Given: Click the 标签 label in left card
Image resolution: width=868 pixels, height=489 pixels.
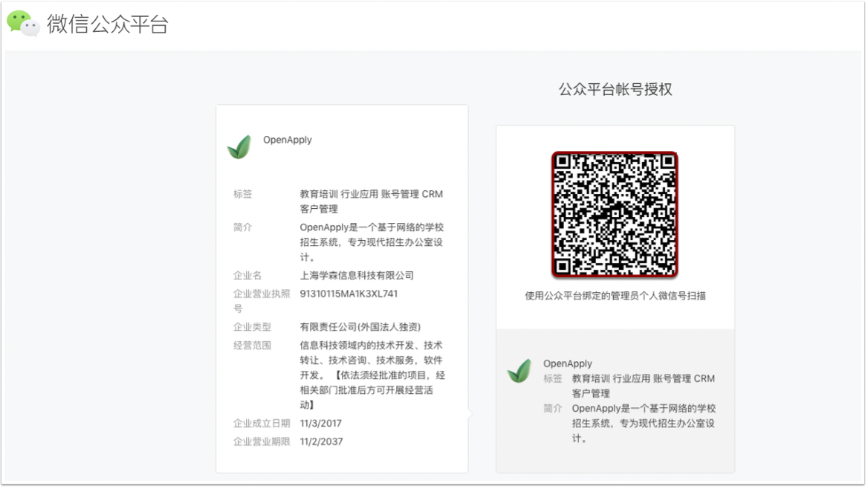Looking at the screenshot, I should point(242,194).
